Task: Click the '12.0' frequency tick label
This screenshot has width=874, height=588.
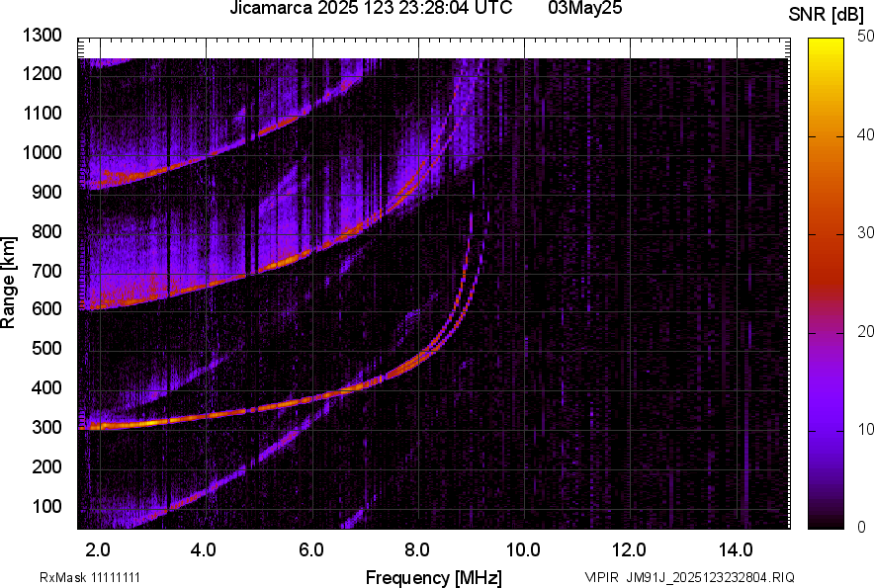Action: tap(629, 550)
